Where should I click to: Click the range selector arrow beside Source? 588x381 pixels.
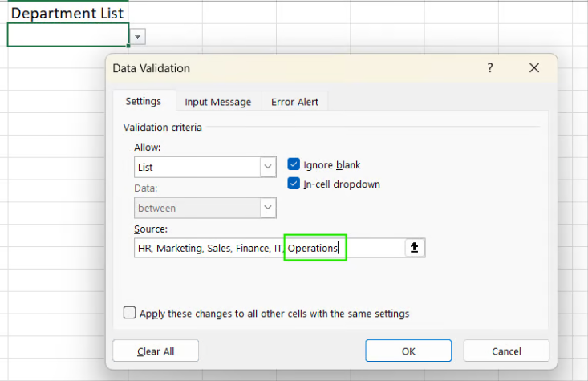414,248
